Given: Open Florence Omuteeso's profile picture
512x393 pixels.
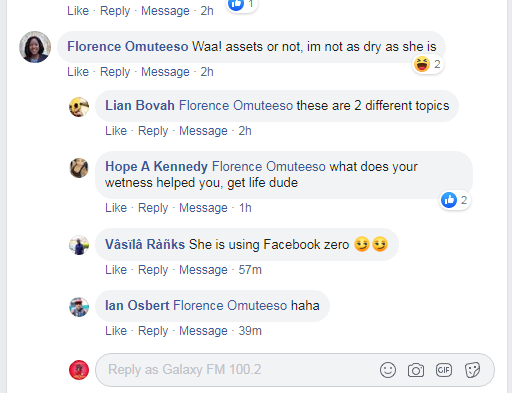Looking at the screenshot, I should point(35,47).
